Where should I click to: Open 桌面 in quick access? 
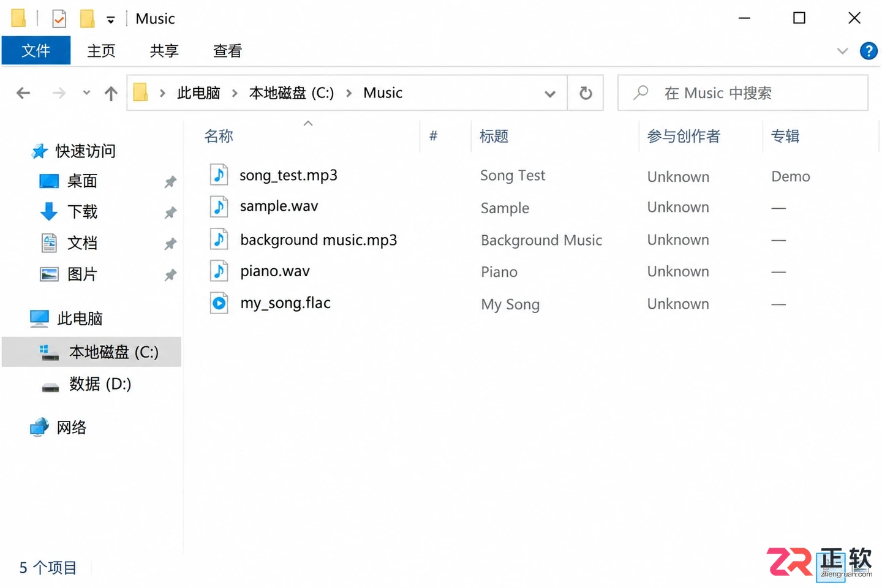(x=82, y=181)
